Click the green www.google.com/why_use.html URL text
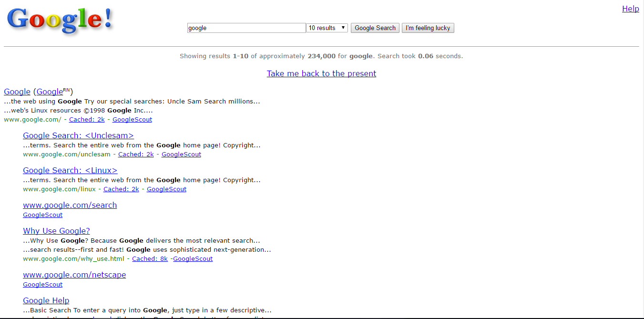The height and width of the screenshot is (319, 644). tap(73, 259)
